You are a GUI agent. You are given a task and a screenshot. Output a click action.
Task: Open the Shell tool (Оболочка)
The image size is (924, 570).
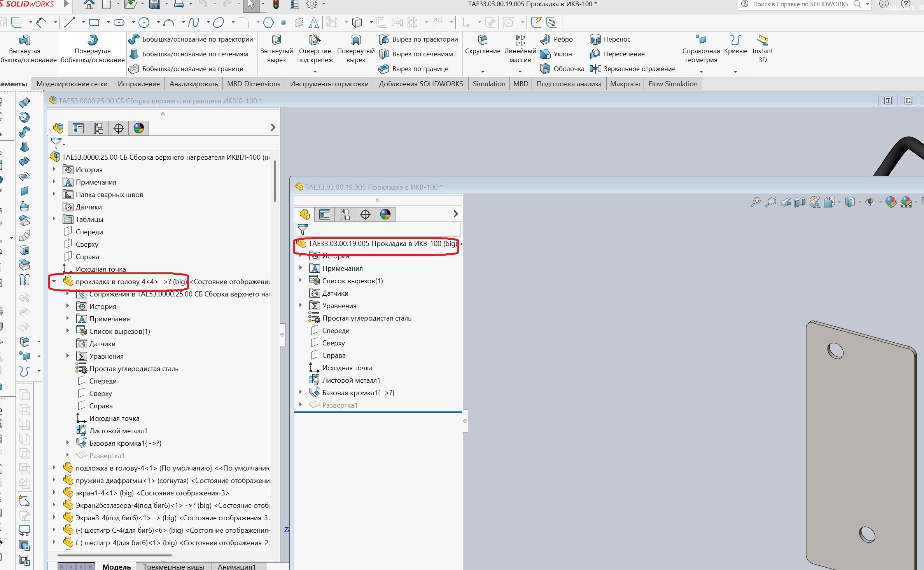(x=562, y=69)
